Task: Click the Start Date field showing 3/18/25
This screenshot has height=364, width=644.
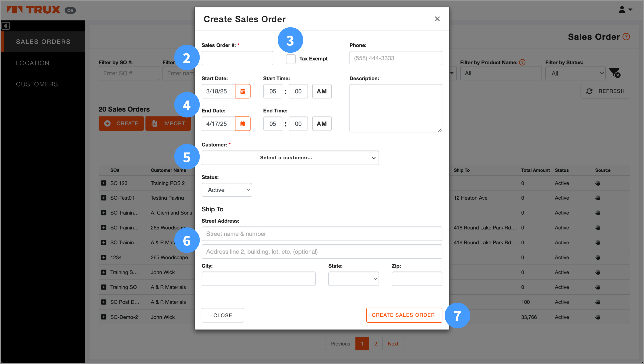Action: pos(218,91)
